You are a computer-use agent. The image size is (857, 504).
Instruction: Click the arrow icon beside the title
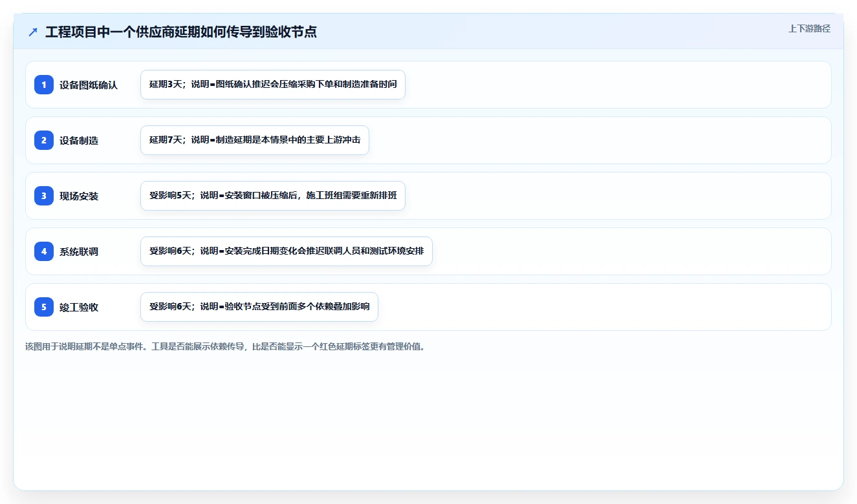click(33, 32)
